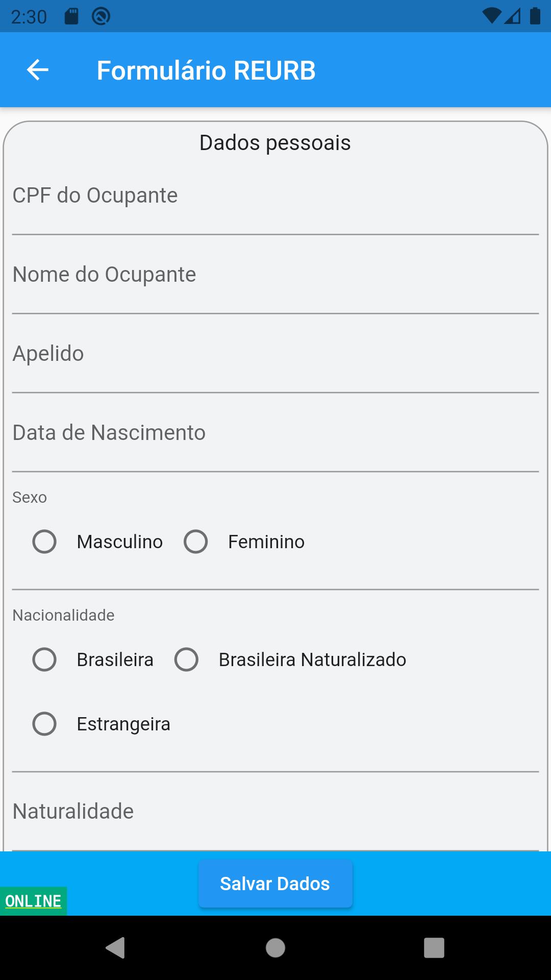Tap the SD card status icon
551x980 pixels.
[71, 16]
